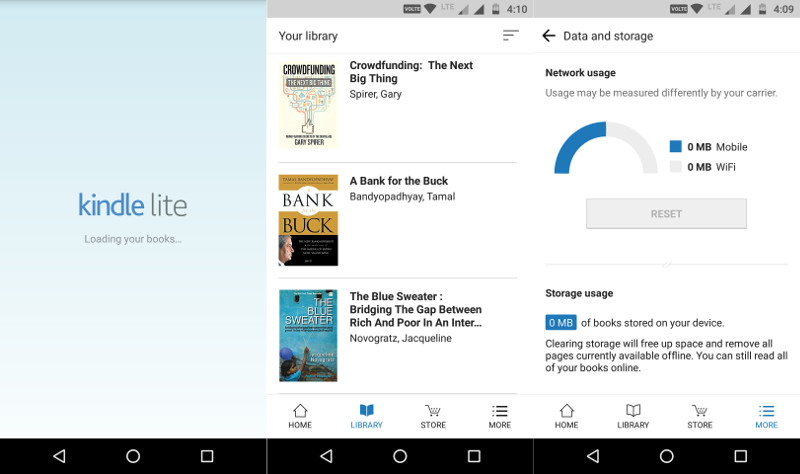Tap the grey WiFi legend swatch
Viewport: 800px width, 474px height.
tap(676, 166)
